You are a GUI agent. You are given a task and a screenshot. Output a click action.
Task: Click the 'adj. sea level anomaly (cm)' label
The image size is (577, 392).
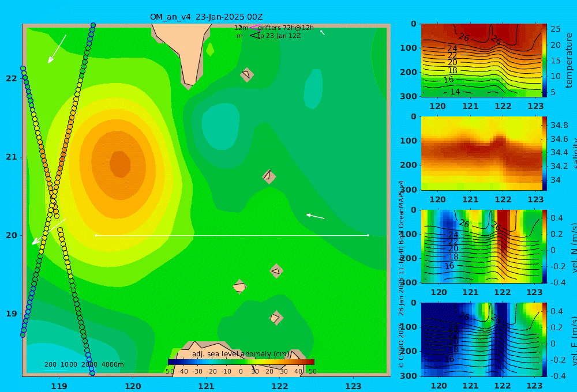click(x=241, y=354)
